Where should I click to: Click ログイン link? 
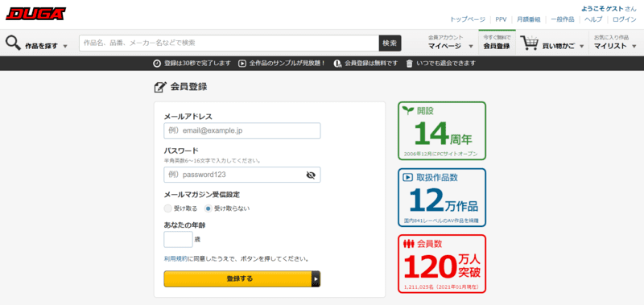pyautogui.click(x=625, y=19)
